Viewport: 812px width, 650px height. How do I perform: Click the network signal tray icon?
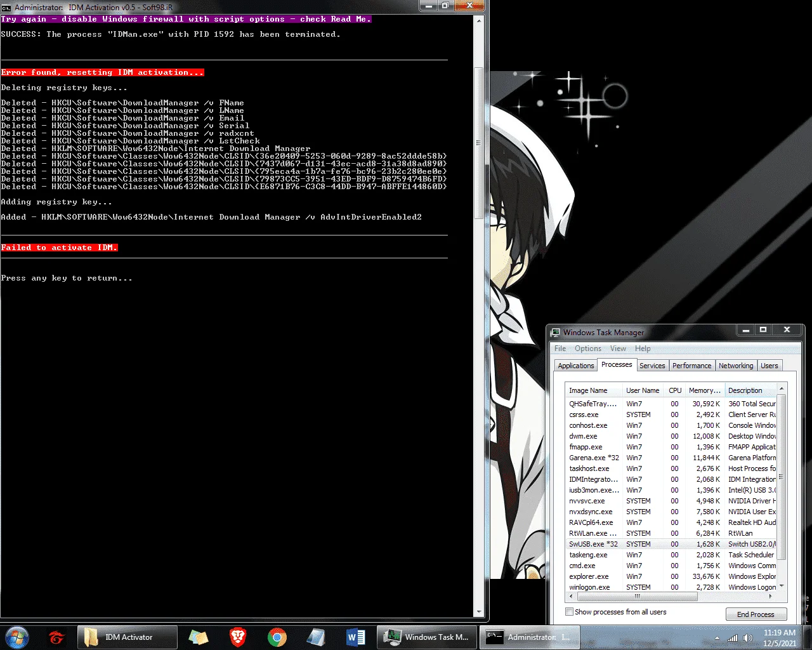click(733, 638)
